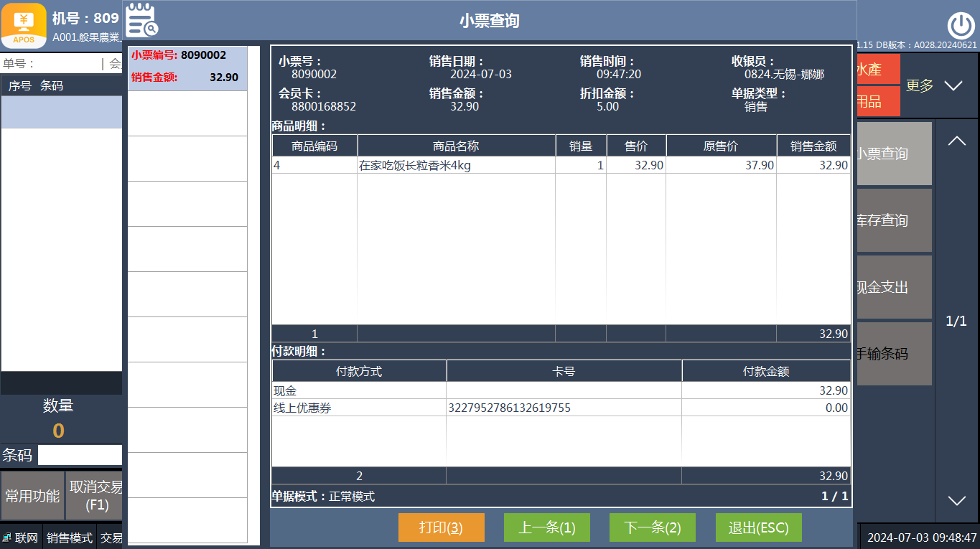Open the 库存查询 inventory function
The image size is (980, 549).
(894, 220)
